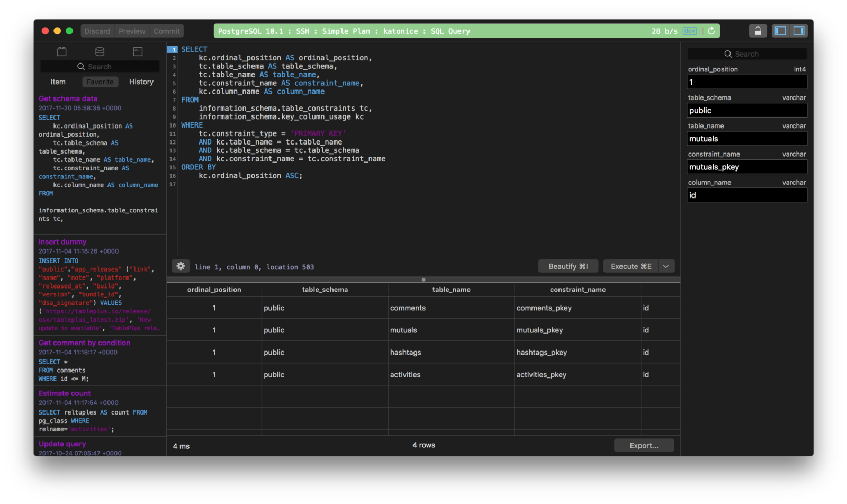Click the 'PRIMARY KEY' string in editor
Viewport: 847px width, 504px height.
point(318,133)
